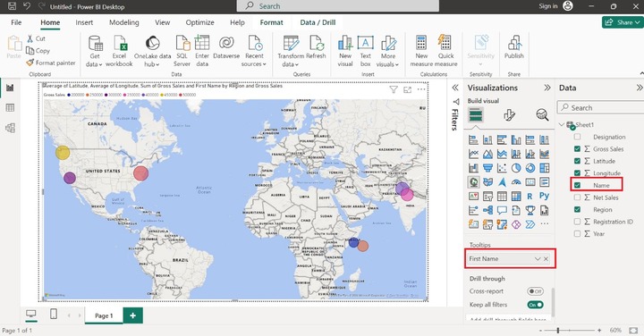
Task: Create a Quick measure
Action: click(x=445, y=51)
